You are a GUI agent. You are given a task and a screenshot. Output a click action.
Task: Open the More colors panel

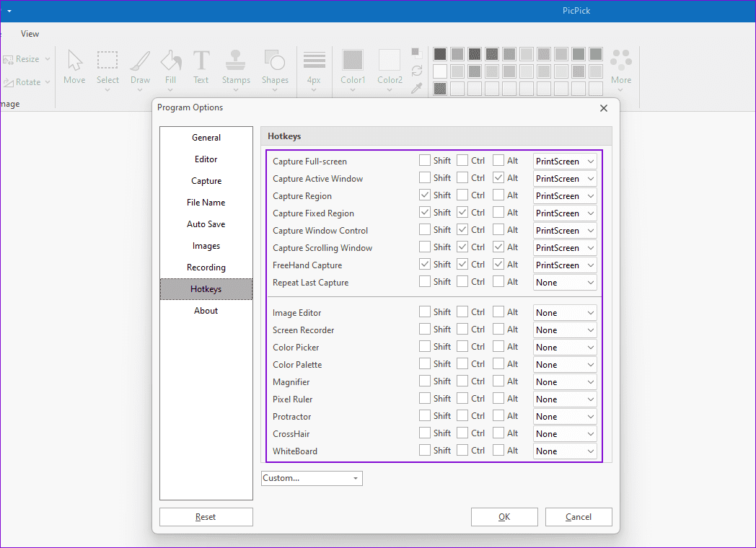pos(621,63)
